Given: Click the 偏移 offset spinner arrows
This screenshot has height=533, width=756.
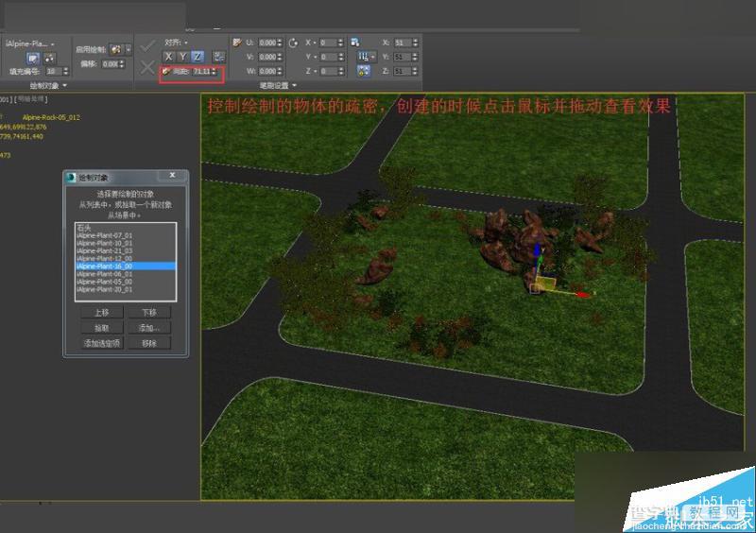Looking at the screenshot, I should tap(122, 63).
